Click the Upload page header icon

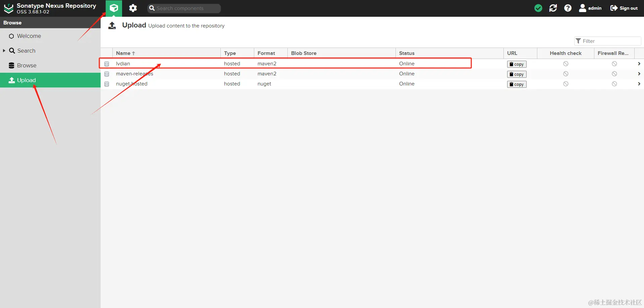pyautogui.click(x=112, y=25)
